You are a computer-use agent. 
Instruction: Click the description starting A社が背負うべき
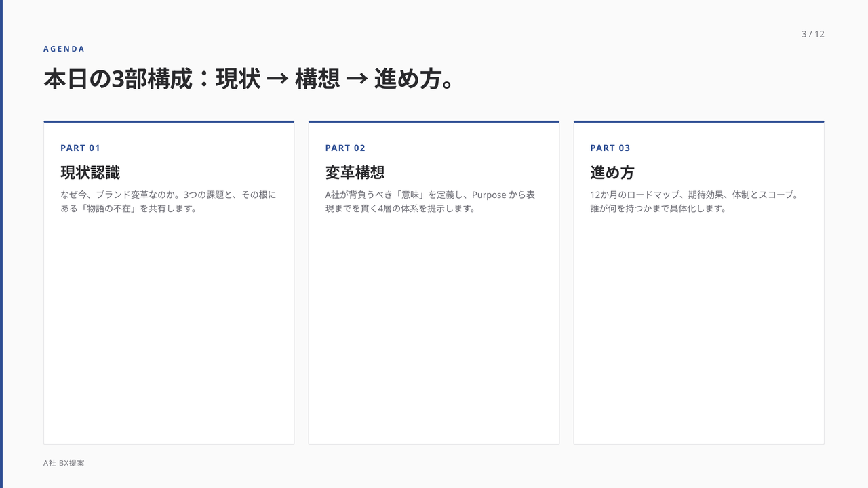430,201
